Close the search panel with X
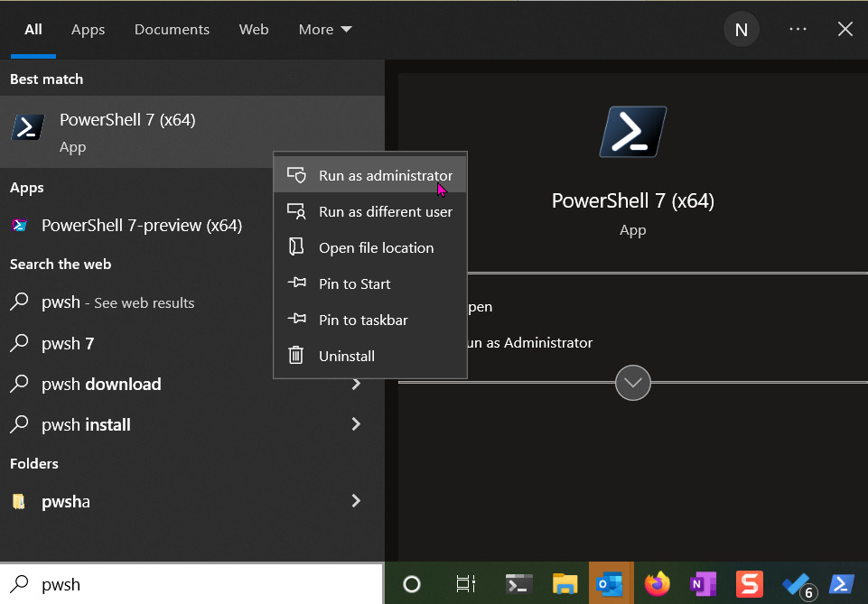Viewport: 868px width, 604px height. (845, 29)
